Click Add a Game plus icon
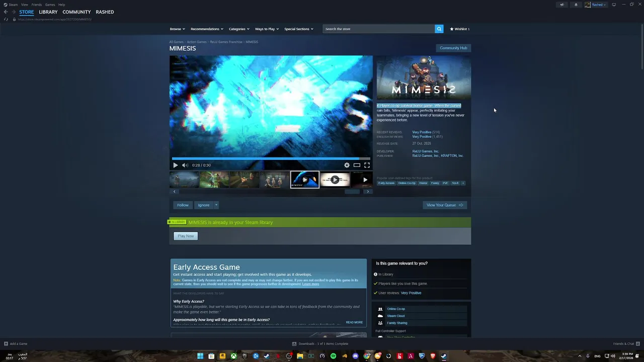This screenshot has width=644, height=362. (x=6, y=344)
